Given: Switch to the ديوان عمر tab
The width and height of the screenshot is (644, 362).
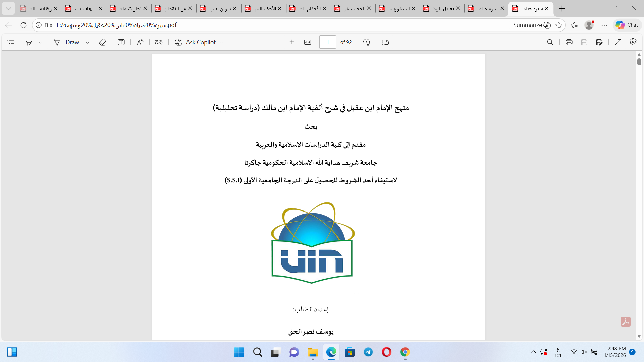Looking at the screenshot, I should (219, 9).
